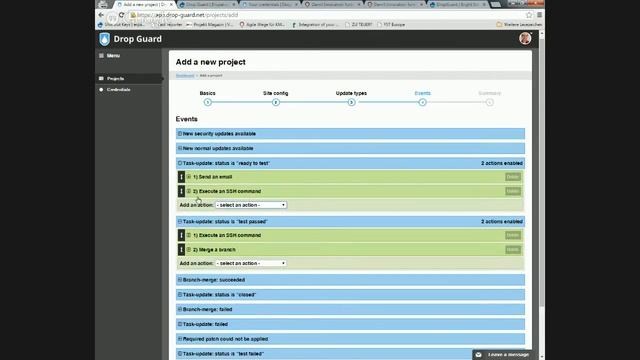Go back with the browser back arrow
This screenshot has height=360, width=640.
click(x=101, y=15)
